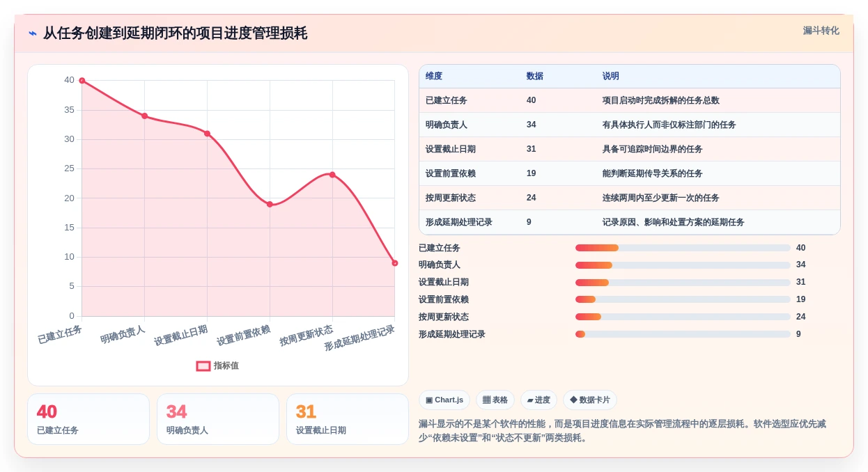Screen dimensions: 868x472
Task: Click table description 连续两周内至少更新一次的任务
Action: (x=661, y=198)
